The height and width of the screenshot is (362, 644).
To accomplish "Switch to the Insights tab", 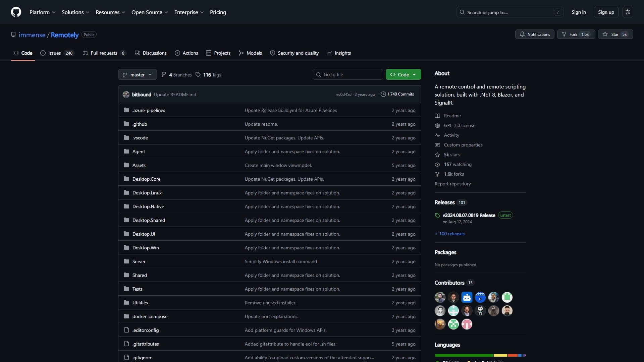I will pyautogui.click(x=339, y=53).
